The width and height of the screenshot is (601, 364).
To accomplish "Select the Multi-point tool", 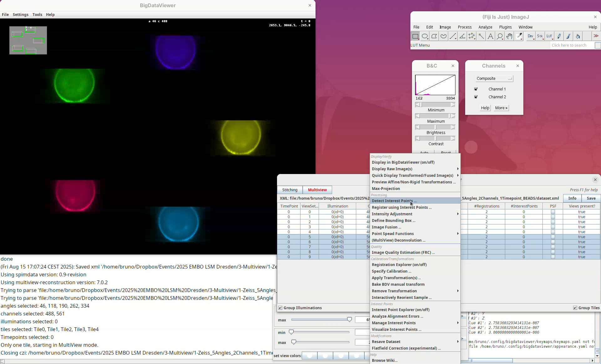I will click(x=472, y=36).
